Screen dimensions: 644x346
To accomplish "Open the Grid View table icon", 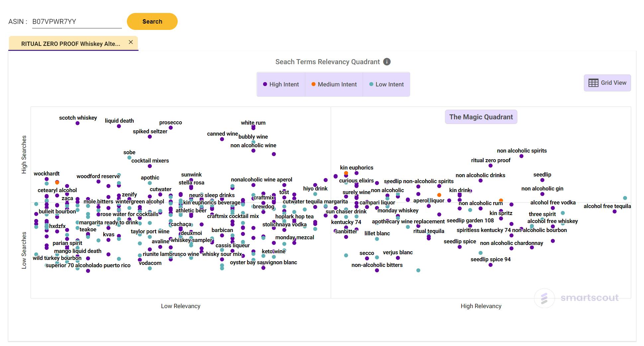I will pos(593,83).
